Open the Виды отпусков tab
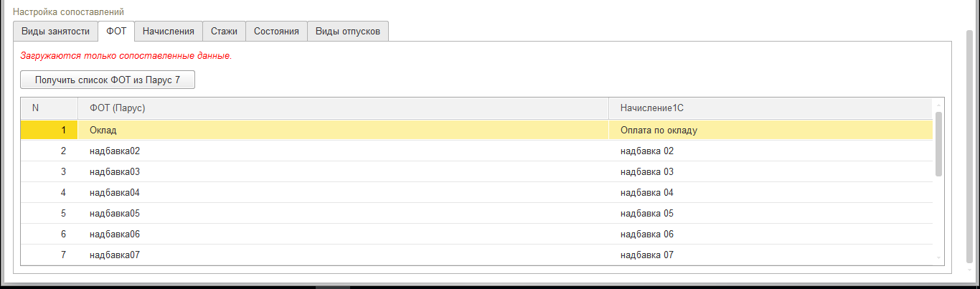Screen dimensions: 980x289 [x=348, y=31]
